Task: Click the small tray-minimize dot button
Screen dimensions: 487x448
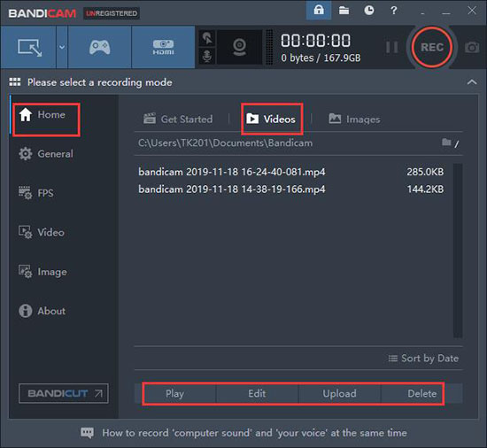Action: click(x=422, y=13)
